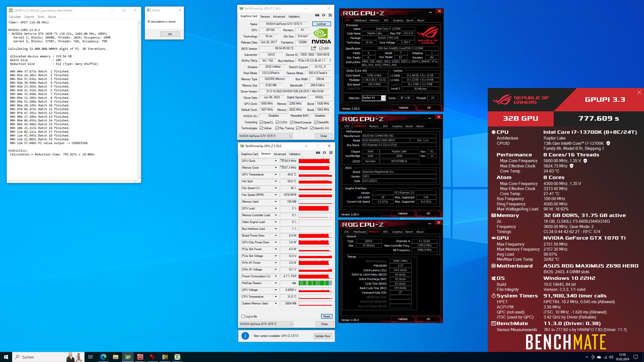
Task: Click bus interface question mark icon
Action: coord(330,61)
